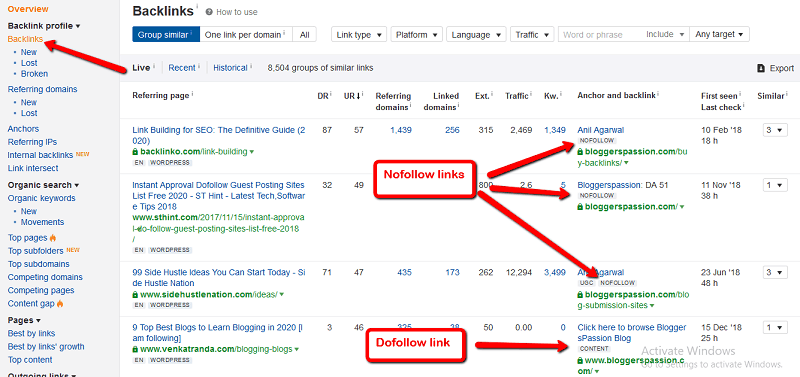
Task: Click the 3,499 keywords value
Action: 555,272
